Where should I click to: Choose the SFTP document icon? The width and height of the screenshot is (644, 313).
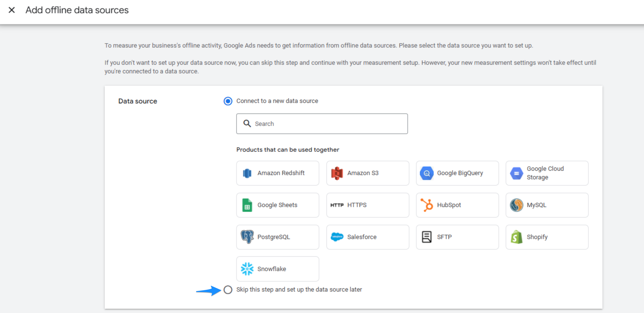pos(426,237)
